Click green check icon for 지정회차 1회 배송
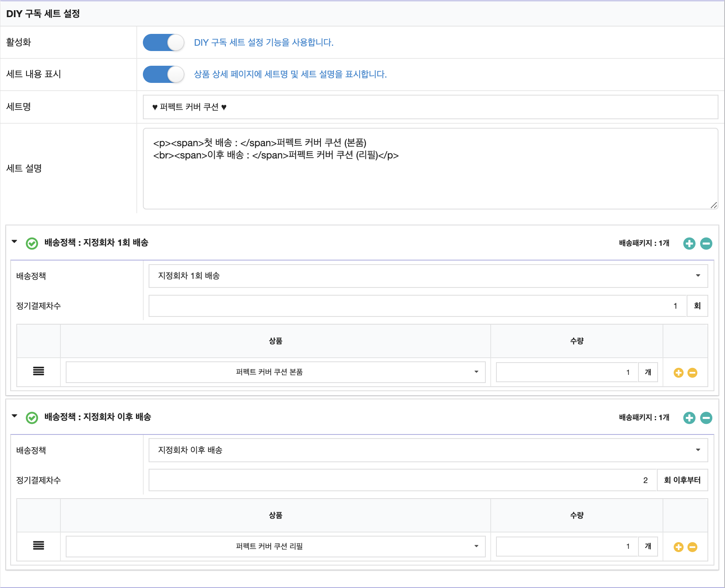Screen dimensions: 725x588 tap(32, 243)
